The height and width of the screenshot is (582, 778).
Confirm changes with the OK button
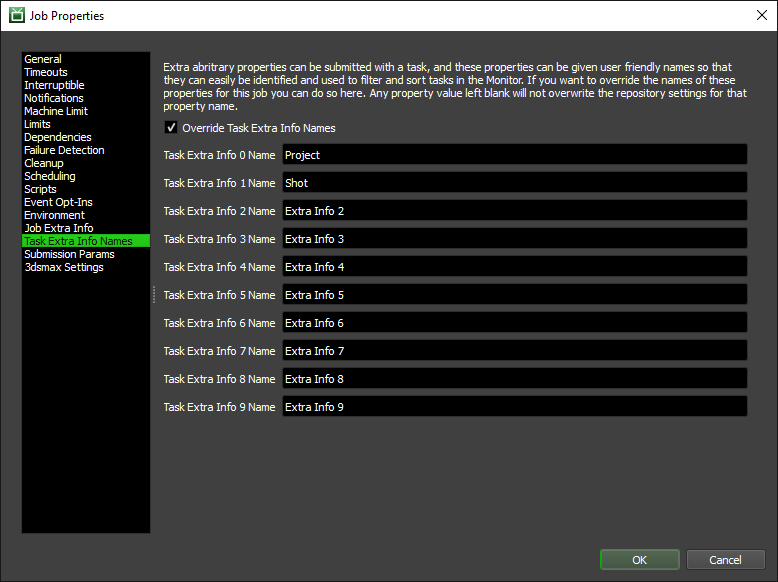click(x=640, y=560)
